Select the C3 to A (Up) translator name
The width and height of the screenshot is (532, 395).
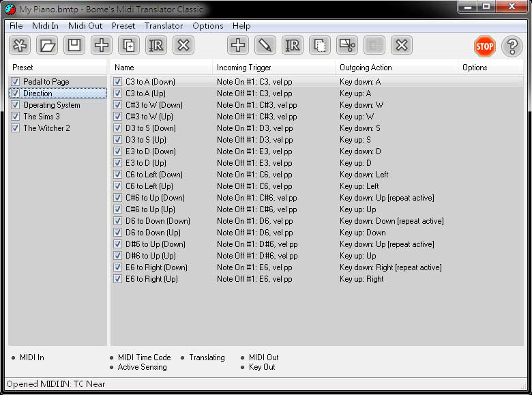click(145, 93)
